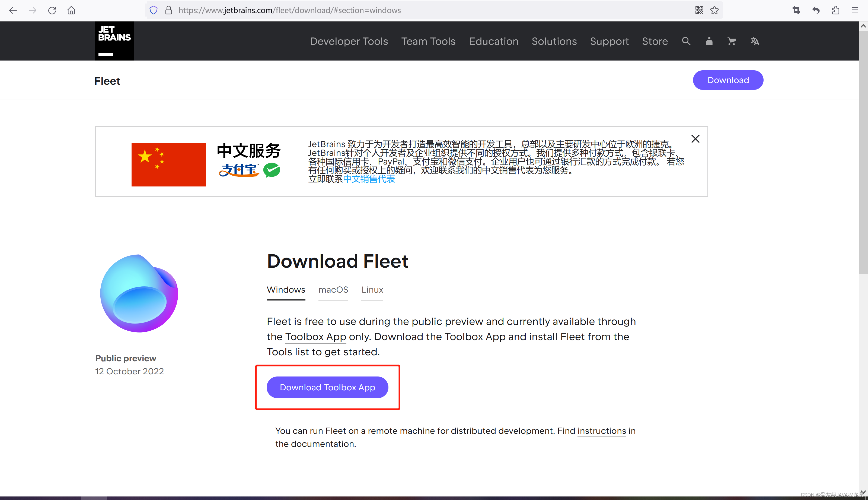868x500 pixels.
Task: Click the screenshot capture icon in browser toolbar
Action: [x=796, y=10]
